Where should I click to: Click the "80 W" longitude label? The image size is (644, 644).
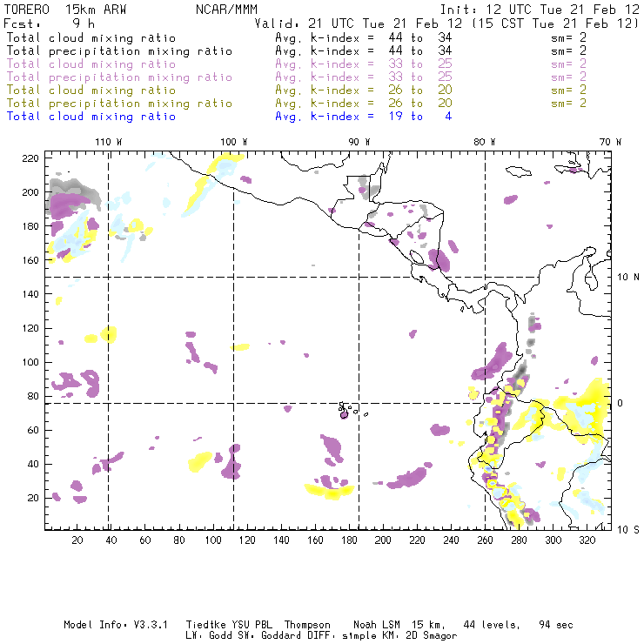pos(484,142)
